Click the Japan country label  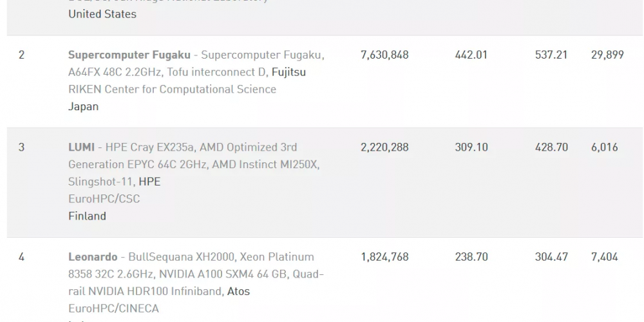point(83,107)
